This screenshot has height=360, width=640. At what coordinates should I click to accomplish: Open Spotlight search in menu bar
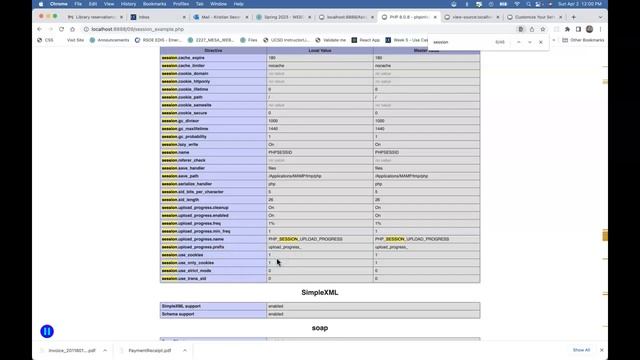tap(528, 4)
